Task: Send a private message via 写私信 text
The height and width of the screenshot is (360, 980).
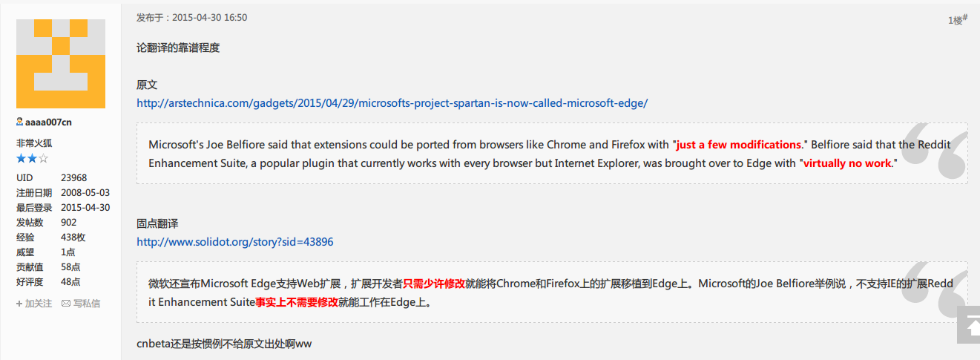Action: click(86, 304)
